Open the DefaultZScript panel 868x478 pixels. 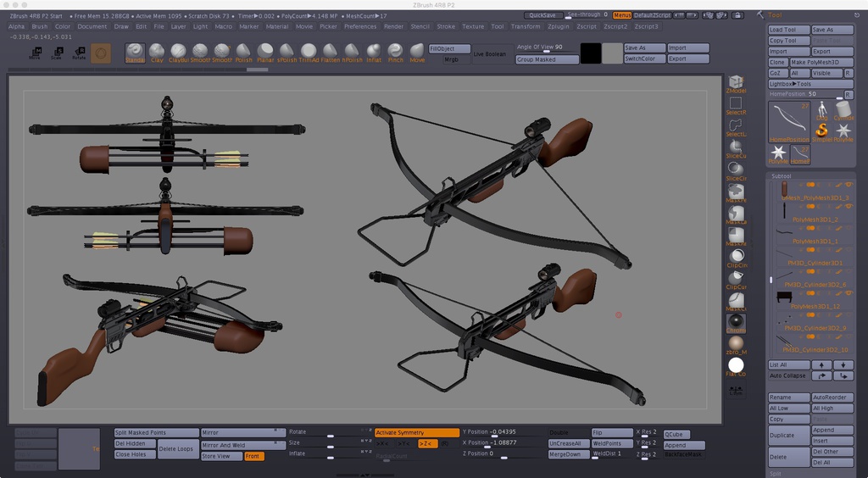tap(652, 15)
